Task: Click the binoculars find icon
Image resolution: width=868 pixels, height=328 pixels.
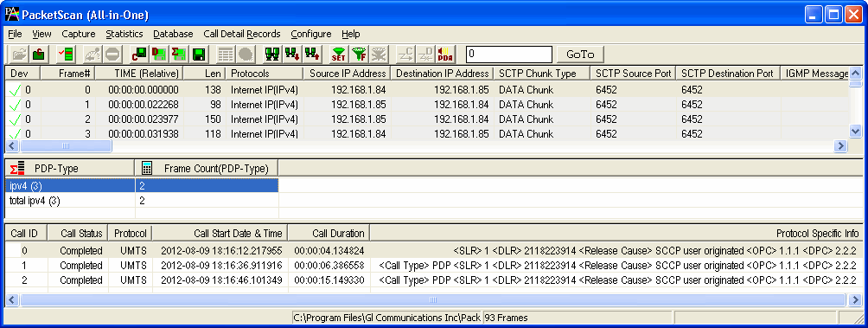Action: click(x=271, y=55)
